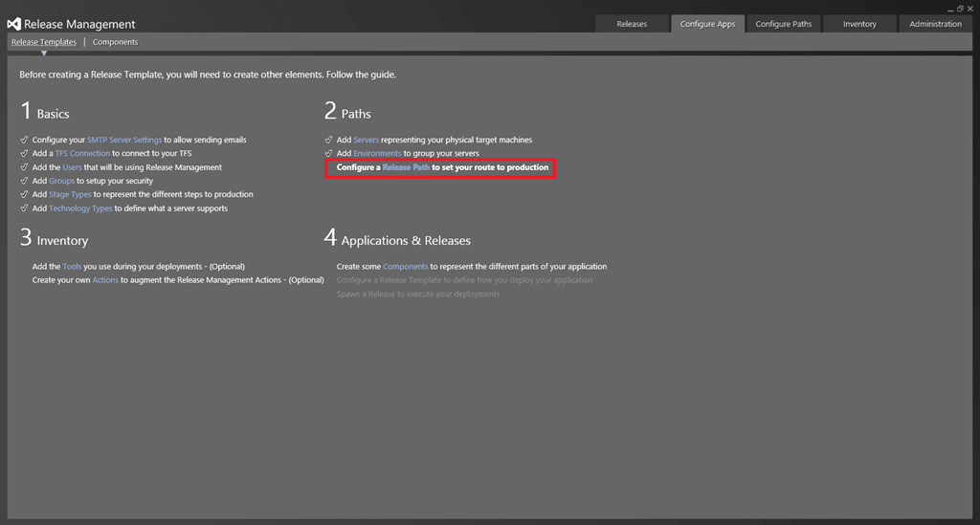Restore the Release Management window
The width and height of the screenshot is (980, 525).
pos(961,9)
